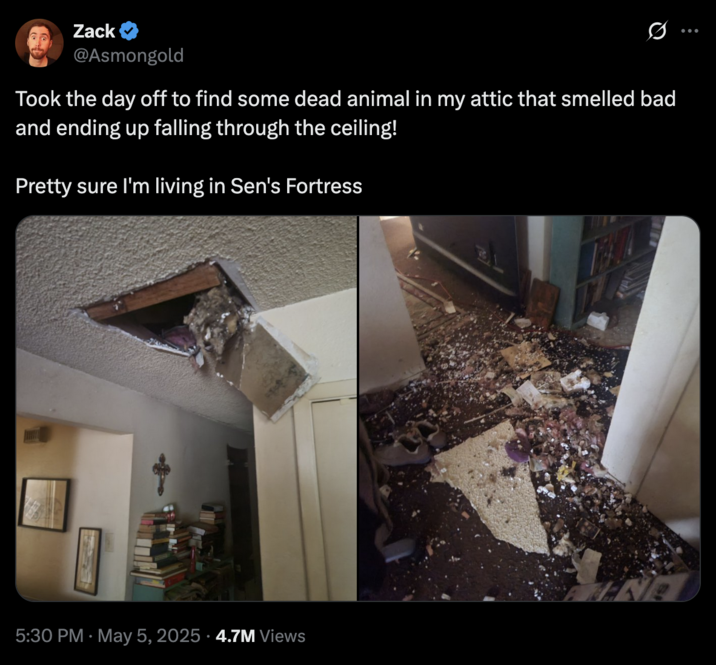Screen dimensions: 716x665
Task: Click the 5:30 PM timestamp
Action: pos(49,636)
